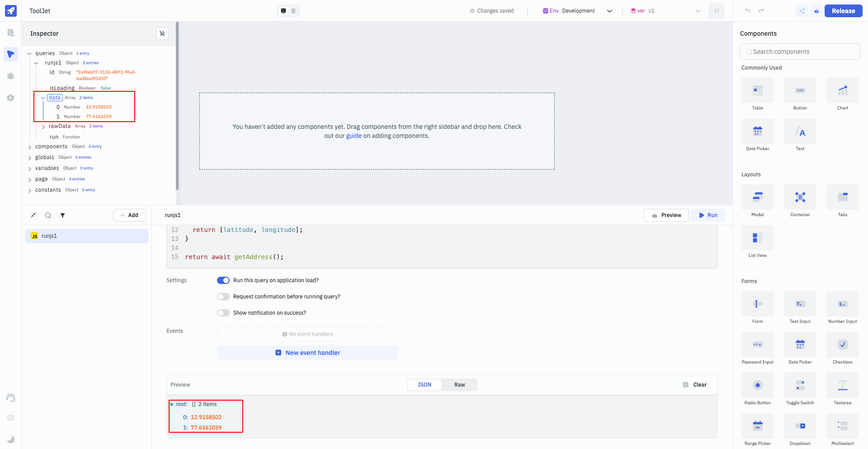Screen dimensions: 868x449
Task: Enable request confirmation before running query
Action: 223,297
